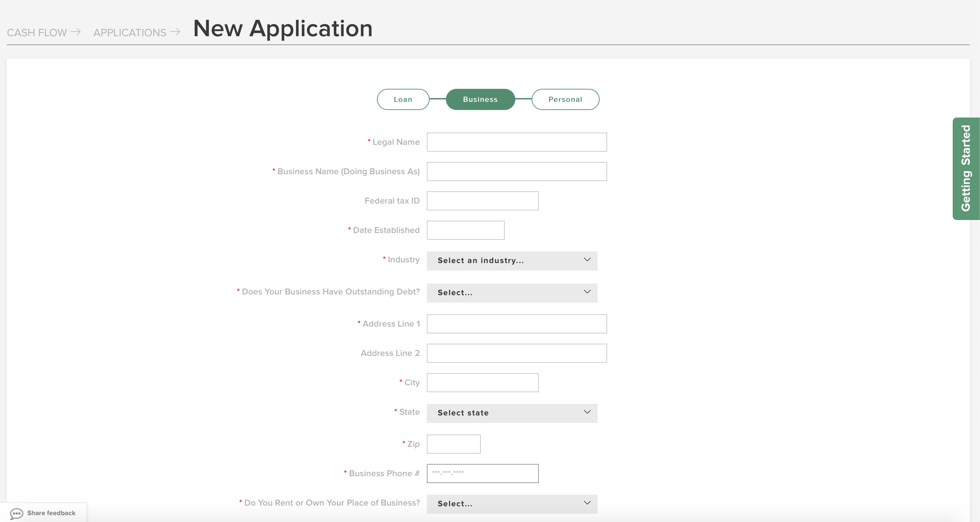The height and width of the screenshot is (522, 980).
Task: Click the arrow icon after CASH FLOW
Action: [x=76, y=32]
